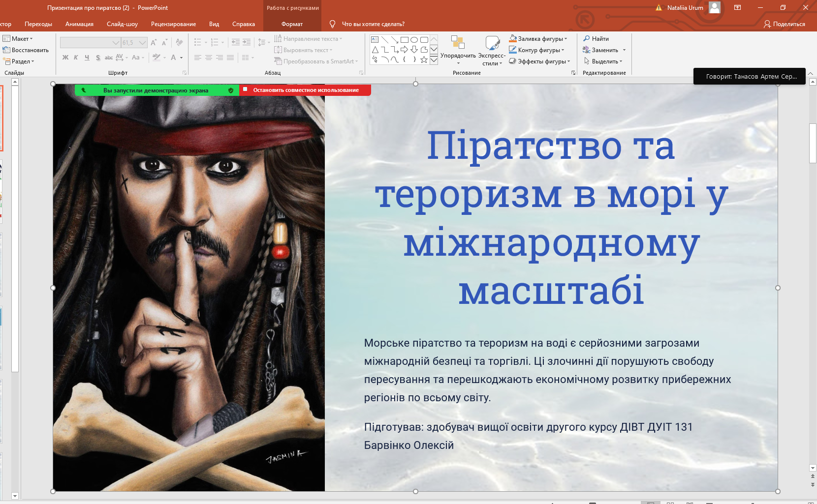Toggle center text alignment
817x504 pixels.
209,58
